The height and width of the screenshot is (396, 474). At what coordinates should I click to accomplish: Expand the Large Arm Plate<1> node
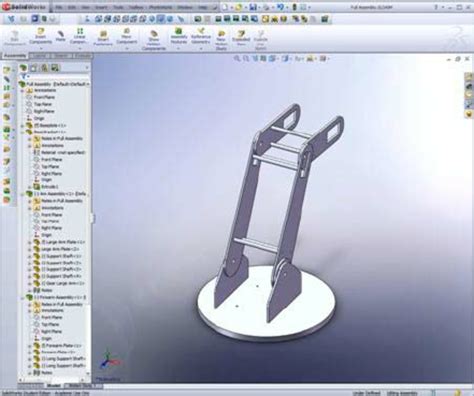click(30, 242)
